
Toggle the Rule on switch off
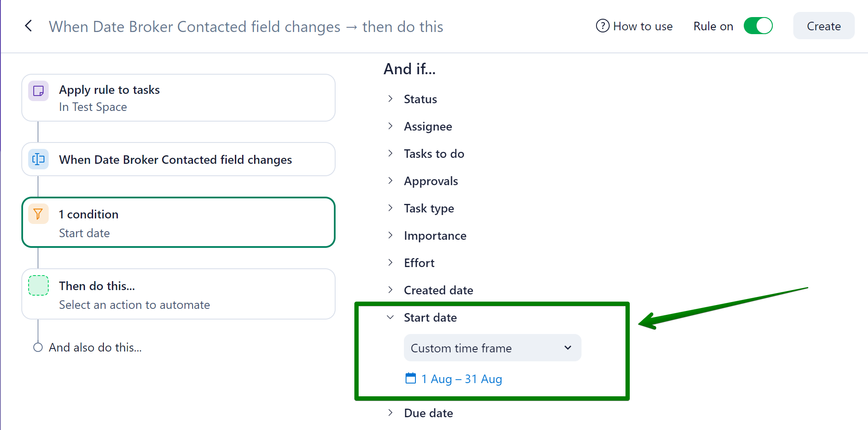758,26
